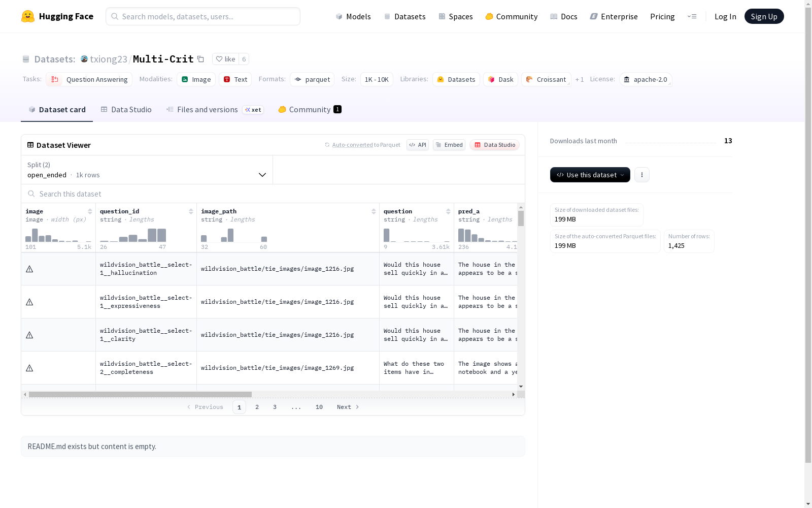
Task: Click the apache-2.0 license tag
Action: (646, 79)
